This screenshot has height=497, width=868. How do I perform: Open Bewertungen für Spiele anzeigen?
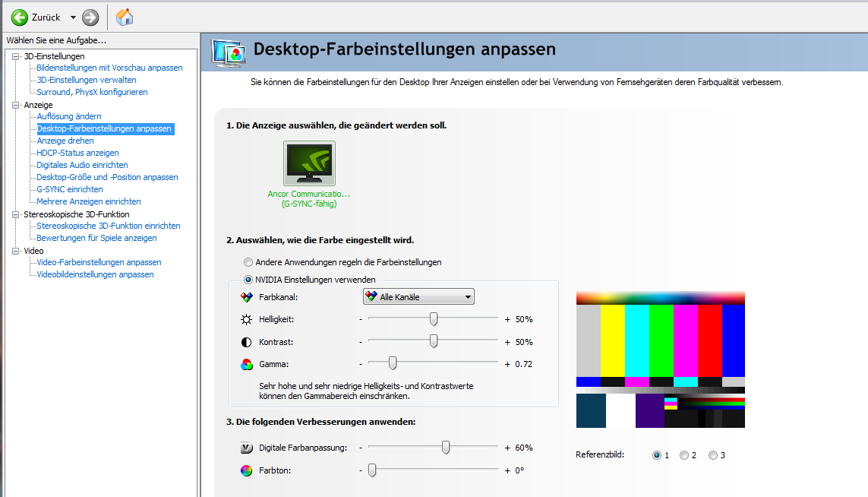(97, 239)
